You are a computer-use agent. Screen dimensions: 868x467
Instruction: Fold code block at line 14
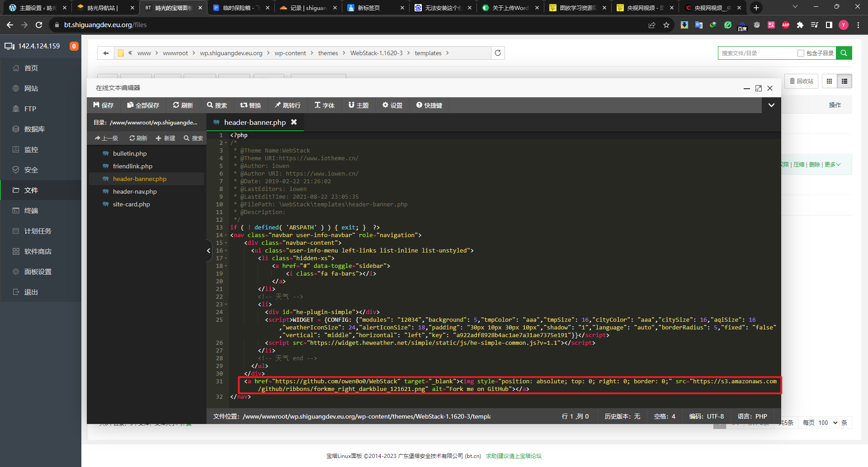click(226, 235)
